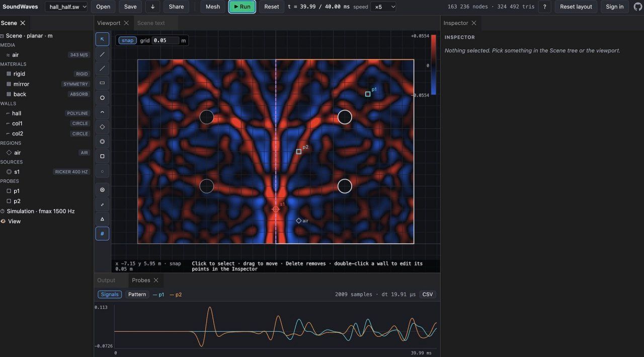Click the down-arrow download button
Screen dimensions: 644x357
(152, 7)
